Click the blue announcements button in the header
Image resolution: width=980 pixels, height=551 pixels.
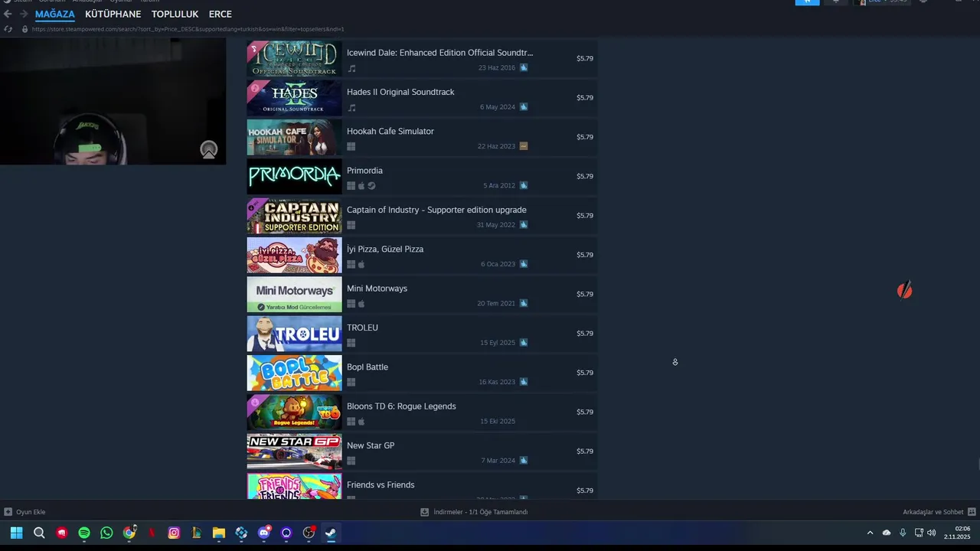tap(807, 2)
